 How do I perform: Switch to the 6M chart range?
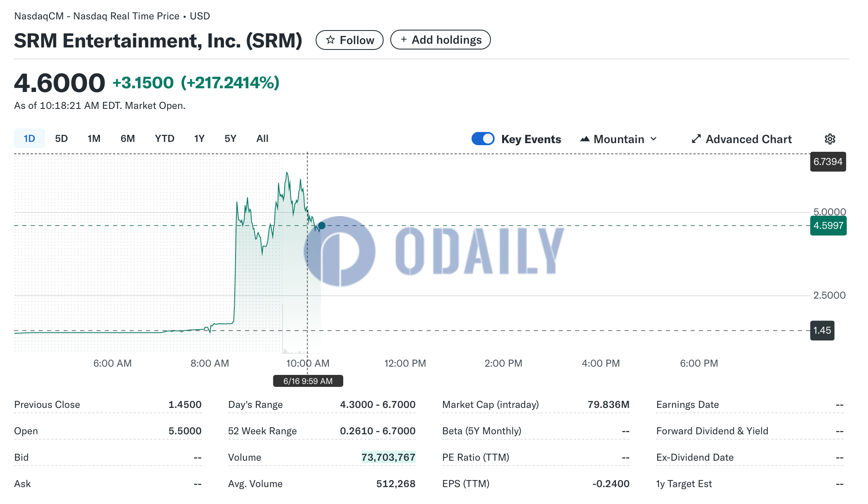coord(128,139)
